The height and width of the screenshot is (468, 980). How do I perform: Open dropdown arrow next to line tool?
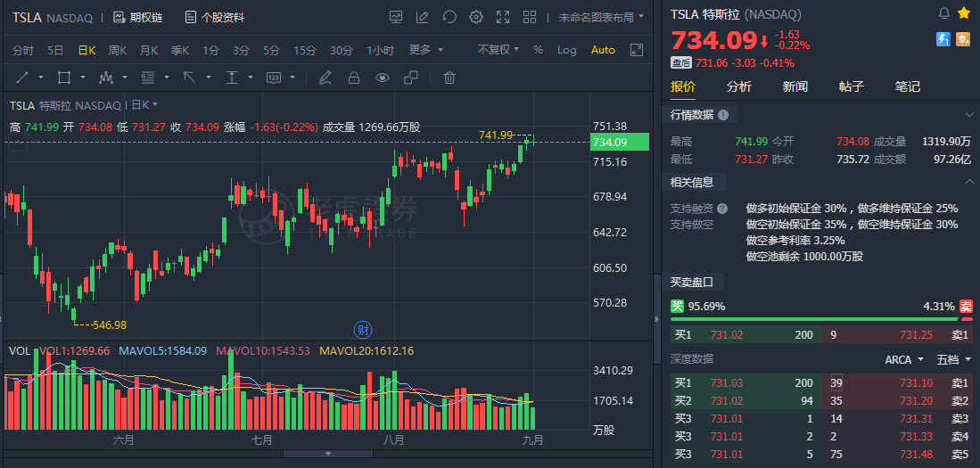41,78
